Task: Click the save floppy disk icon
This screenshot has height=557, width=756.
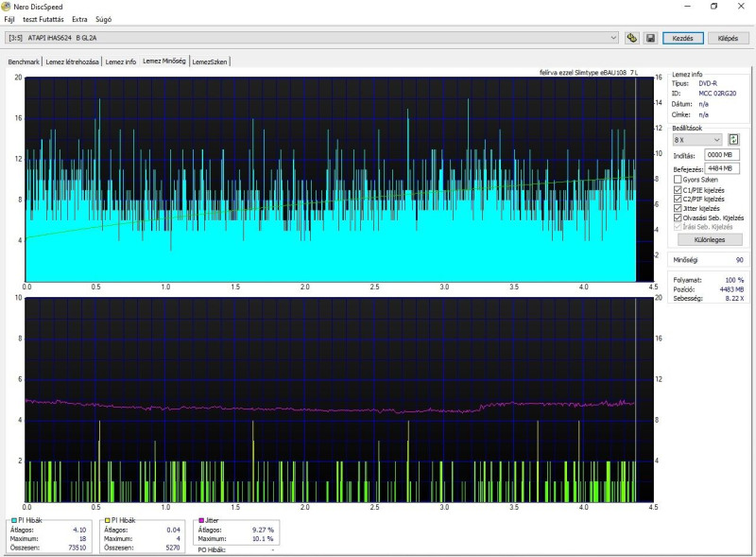Action: 650,38
